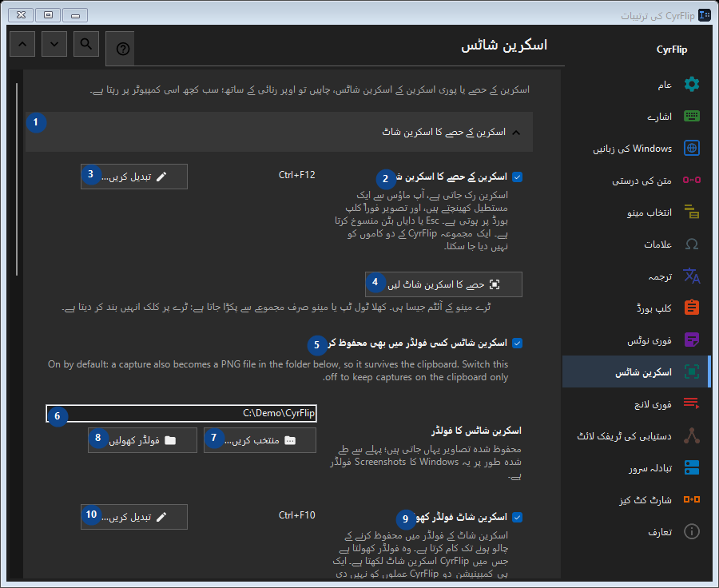719x588 pixels.
Task: Click the translate icon for ترجمہ
Action: [x=692, y=276]
